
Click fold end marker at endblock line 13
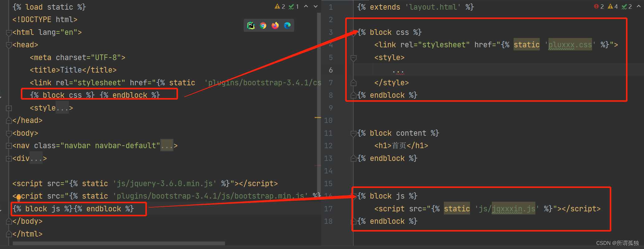(x=353, y=158)
